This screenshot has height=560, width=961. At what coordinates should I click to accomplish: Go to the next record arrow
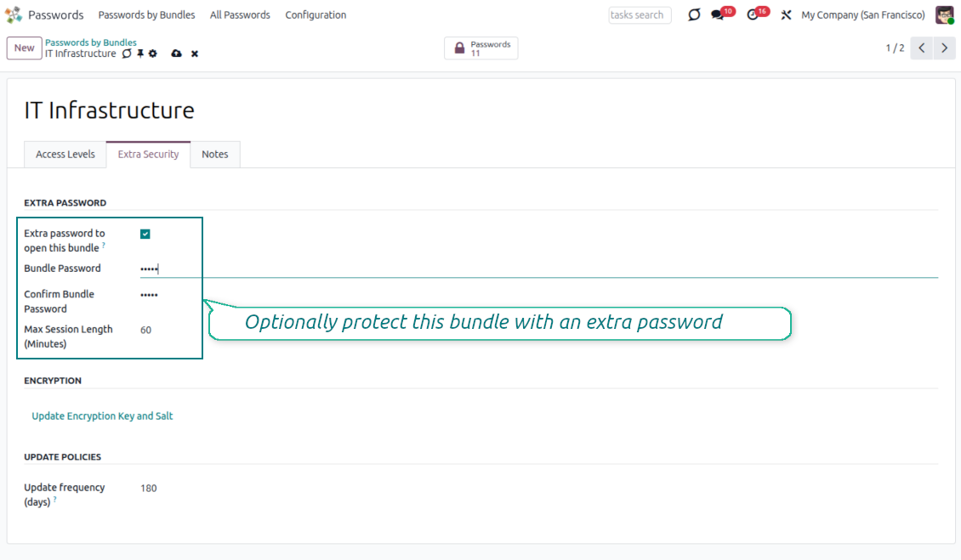pos(945,48)
